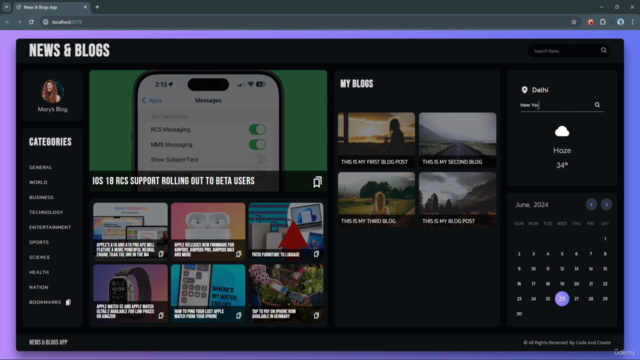
Task: Click the Delhi location pin icon
Action: coord(524,90)
